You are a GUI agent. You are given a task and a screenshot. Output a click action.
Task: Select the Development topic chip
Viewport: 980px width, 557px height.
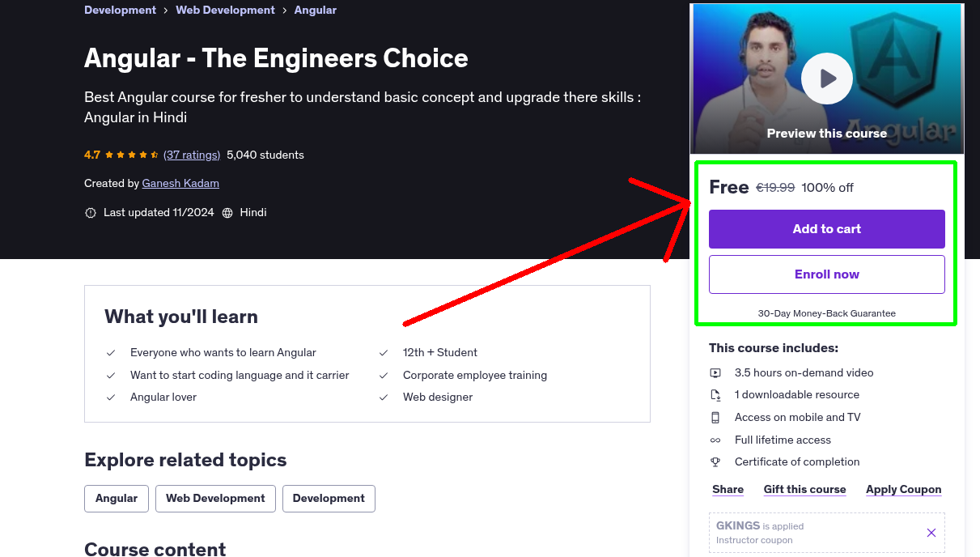pos(329,499)
